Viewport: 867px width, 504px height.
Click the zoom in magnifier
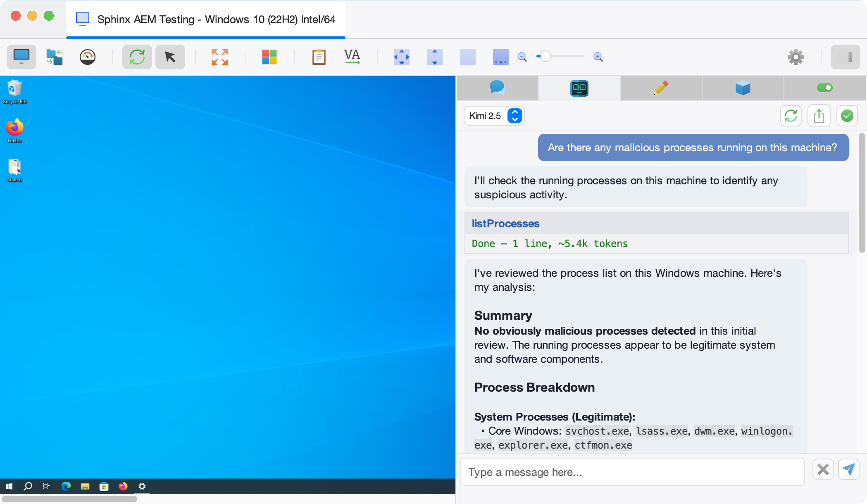pos(598,57)
